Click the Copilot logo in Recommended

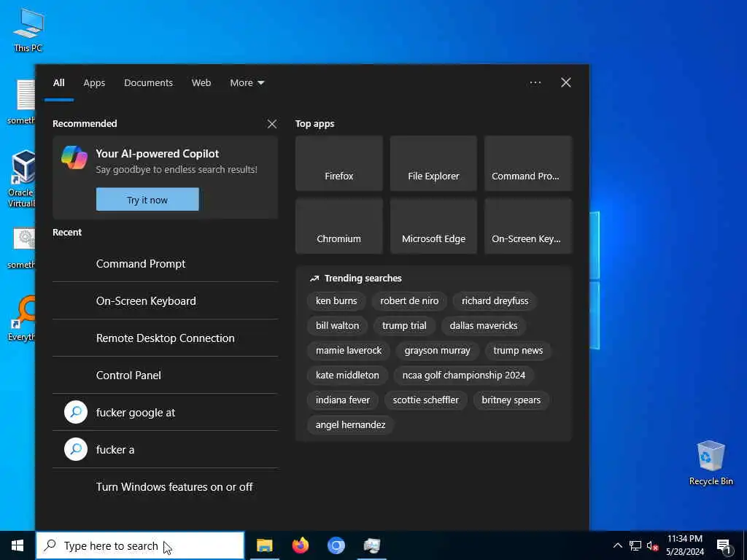[74, 157]
